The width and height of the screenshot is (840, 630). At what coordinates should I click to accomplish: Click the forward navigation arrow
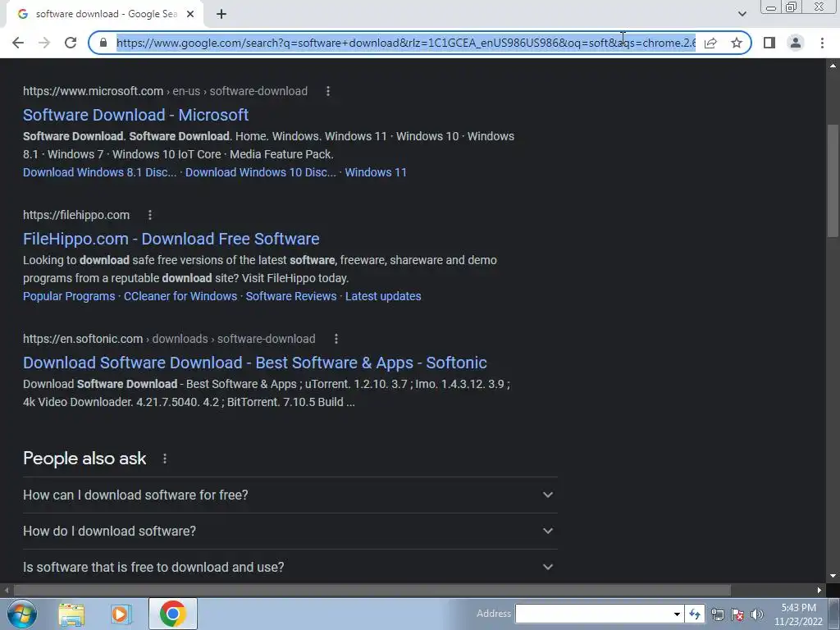pyautogui.click(x=44, y=43)
